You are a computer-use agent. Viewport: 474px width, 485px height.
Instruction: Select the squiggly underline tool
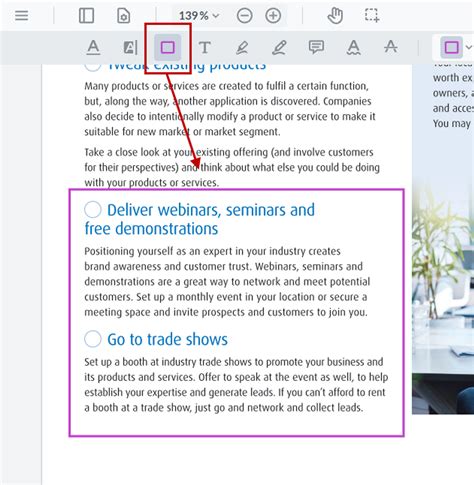(354, 47)
